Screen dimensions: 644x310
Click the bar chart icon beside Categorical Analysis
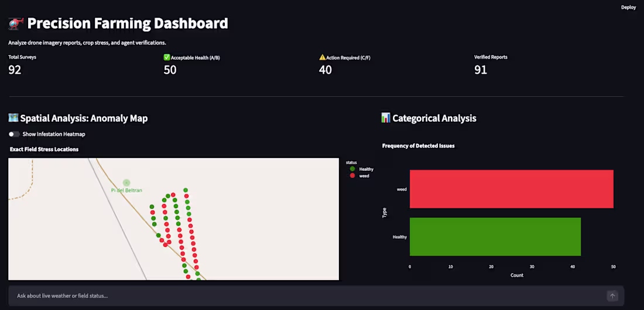click(x=386, y=118)
